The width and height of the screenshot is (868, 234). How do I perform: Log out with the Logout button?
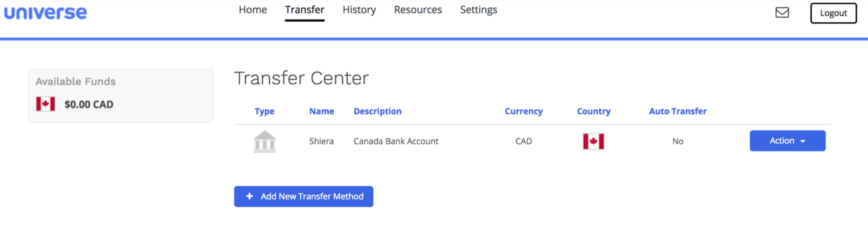point(833,13)
